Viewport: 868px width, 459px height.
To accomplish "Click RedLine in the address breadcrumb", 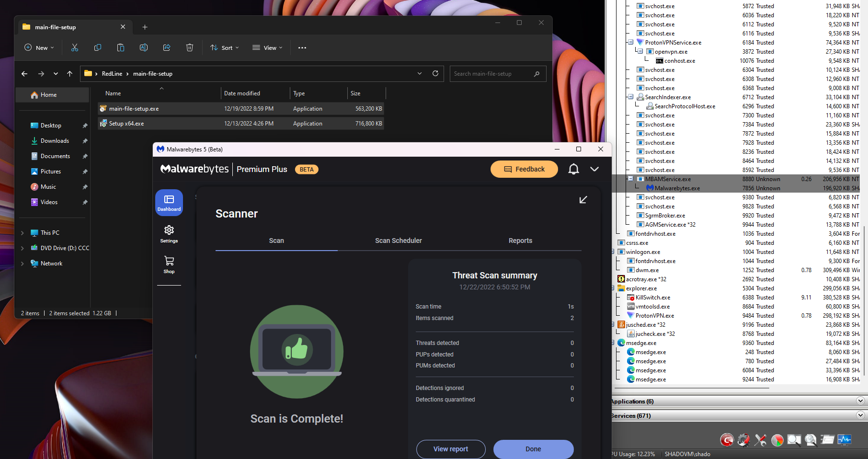I will pos(112,74).
